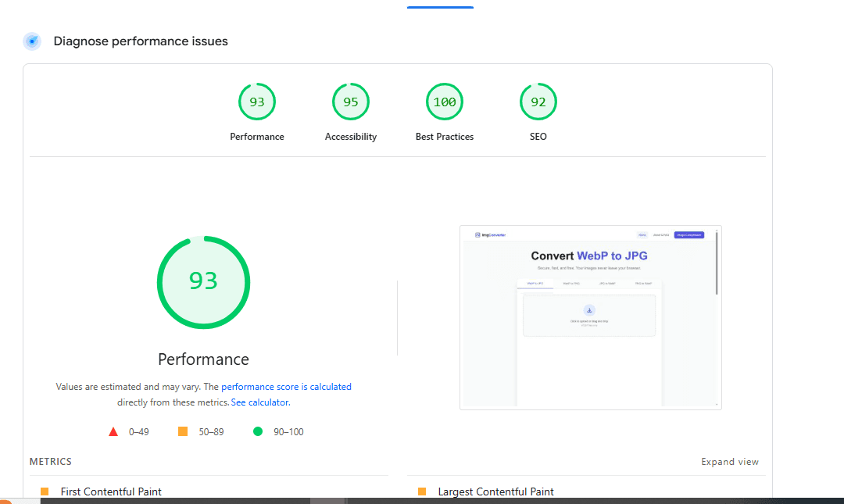Select the Performance score gauge showing 93
The width and height of the screenshot is (844, 504).
(257, 102)
